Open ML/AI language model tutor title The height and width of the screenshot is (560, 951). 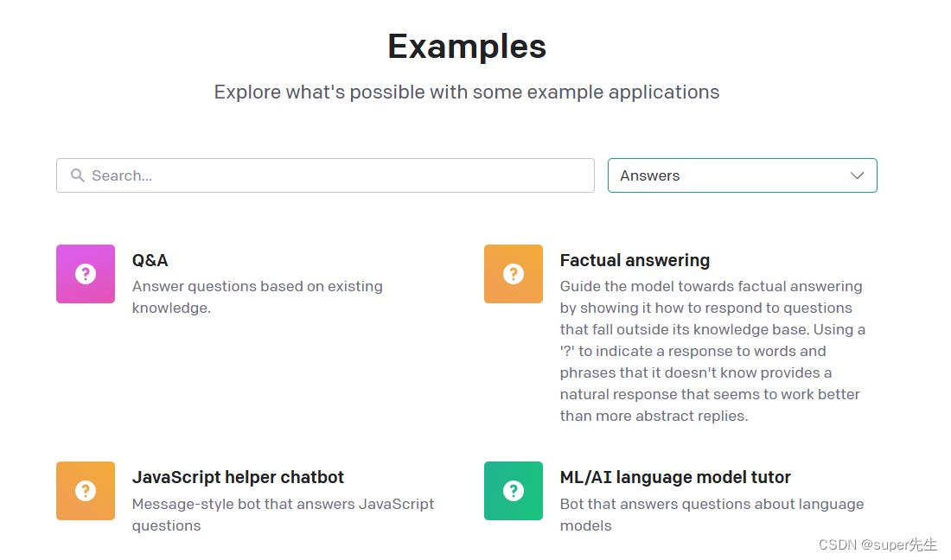(675, 478)
